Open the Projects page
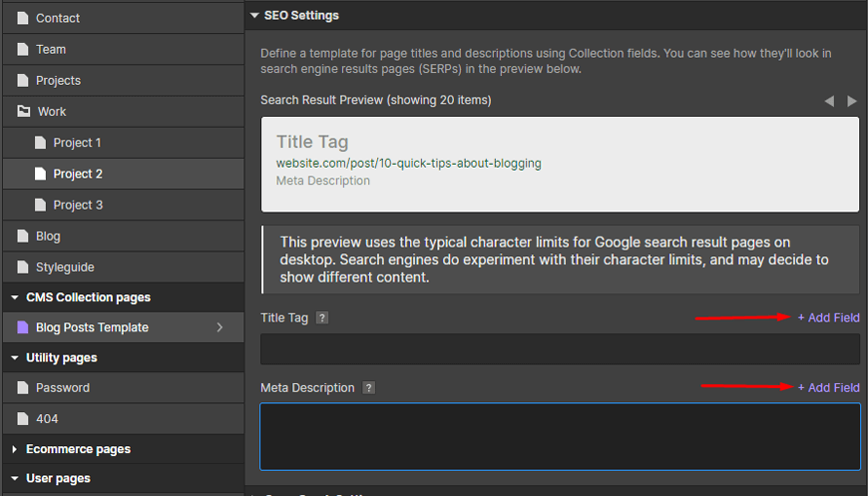The width and height of the screenshot is (868, 496). pos(123,80)
